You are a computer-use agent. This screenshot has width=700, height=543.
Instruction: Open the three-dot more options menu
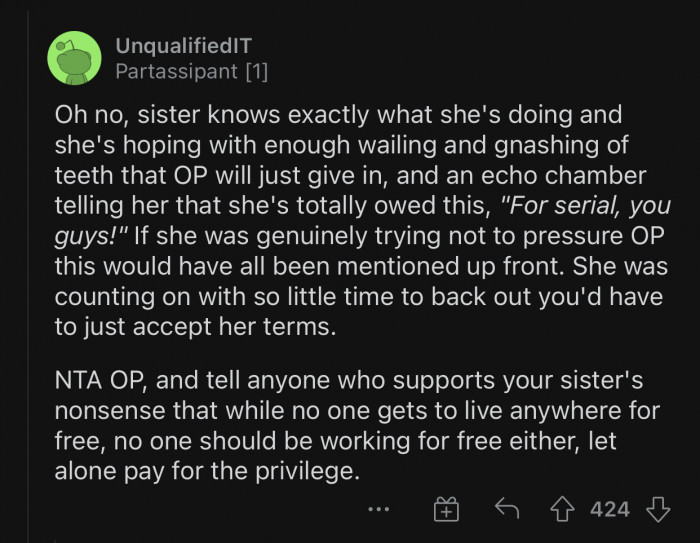coord(379,509)
